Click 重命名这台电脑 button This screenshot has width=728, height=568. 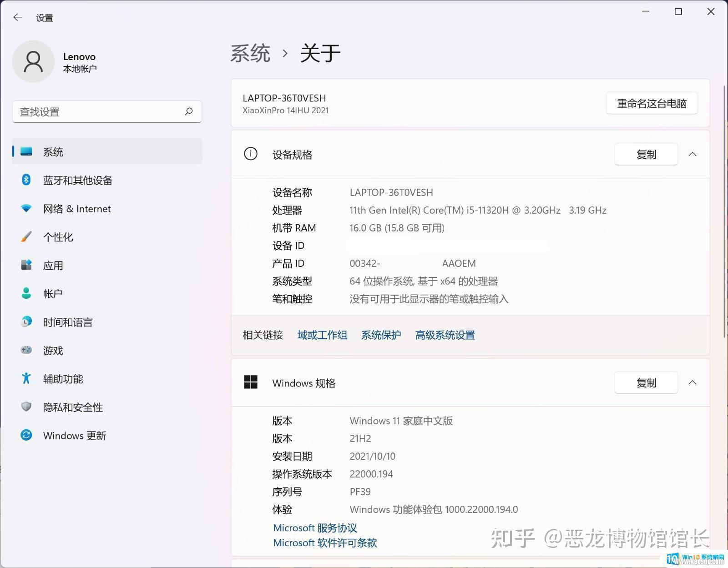[x=652, y=103]
